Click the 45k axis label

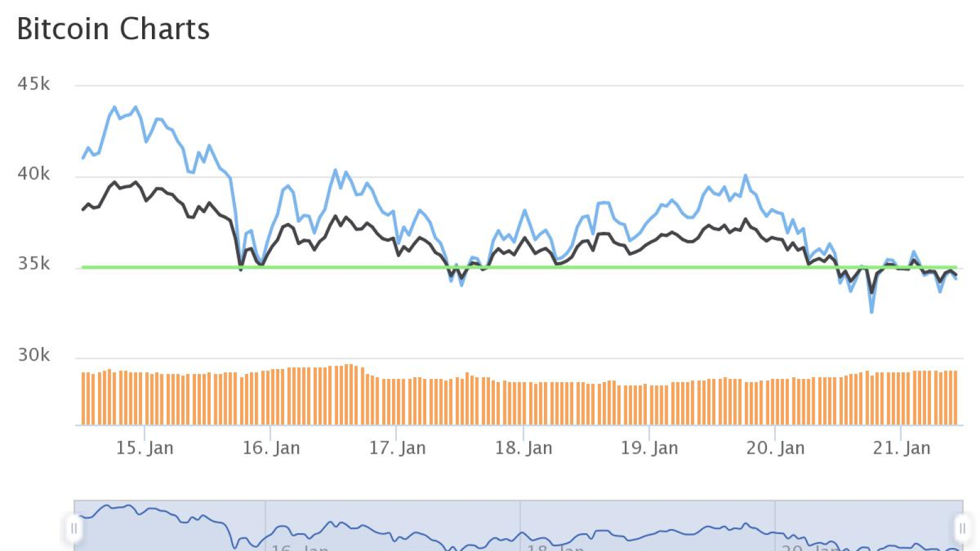click(x=34, y=84)
